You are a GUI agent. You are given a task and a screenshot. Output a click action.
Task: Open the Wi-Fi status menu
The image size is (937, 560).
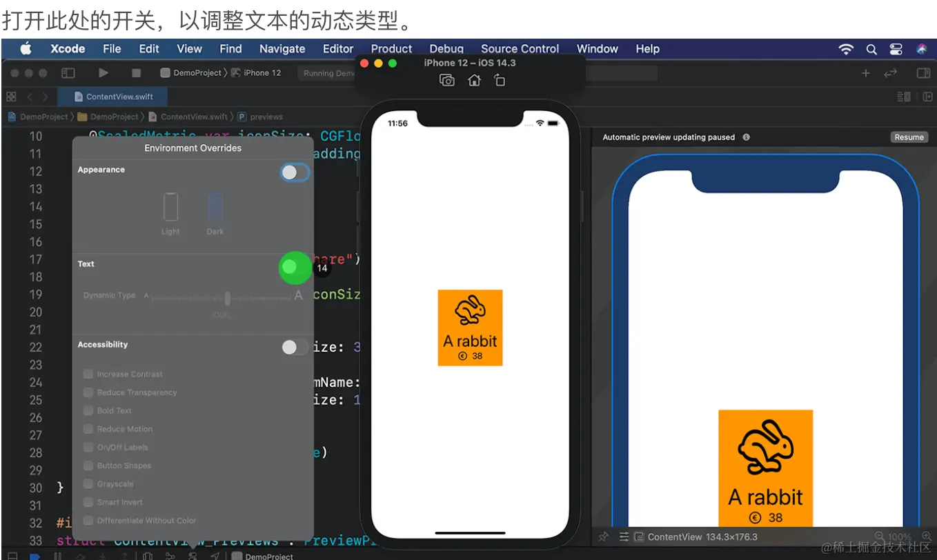[x=846, y=49]
